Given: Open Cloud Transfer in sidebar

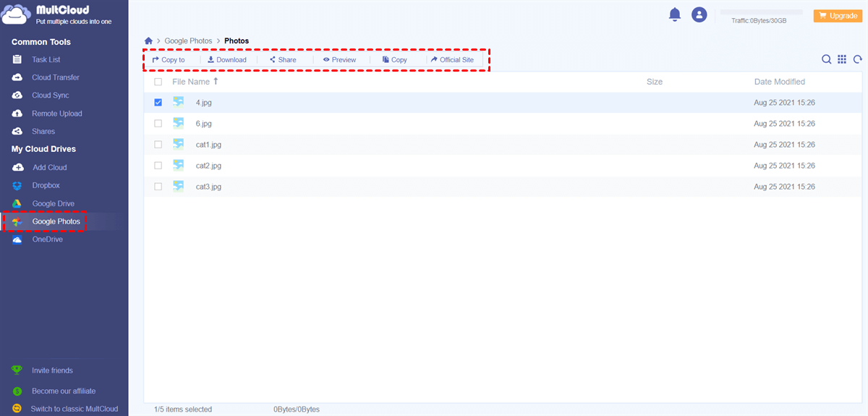Looking at the screenshot, I should click(56, 77).
